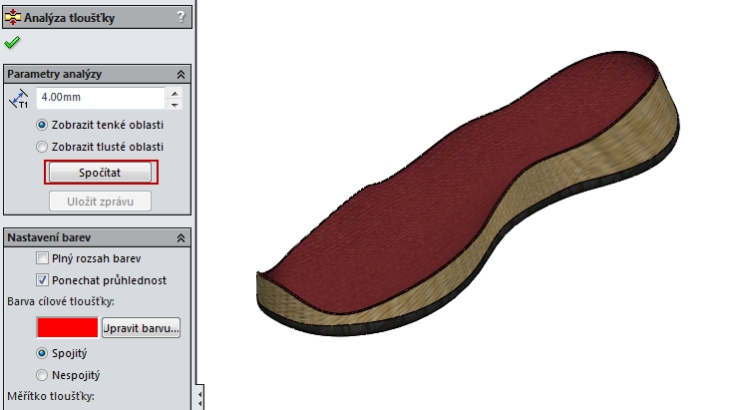Viewport: 750px width, 410px height.
Task: Click the Uložit zprávu button
Action: pyautogui.click(x=100, y=201)
